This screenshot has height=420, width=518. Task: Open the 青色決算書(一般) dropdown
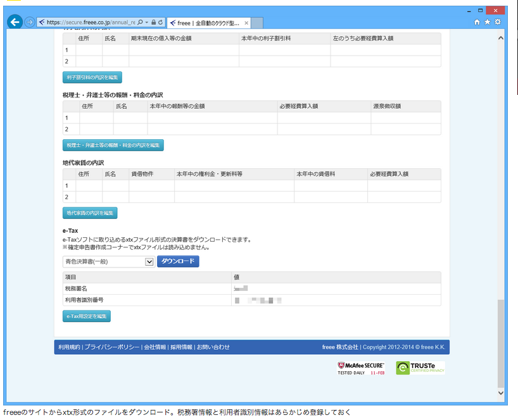point(106,261)
